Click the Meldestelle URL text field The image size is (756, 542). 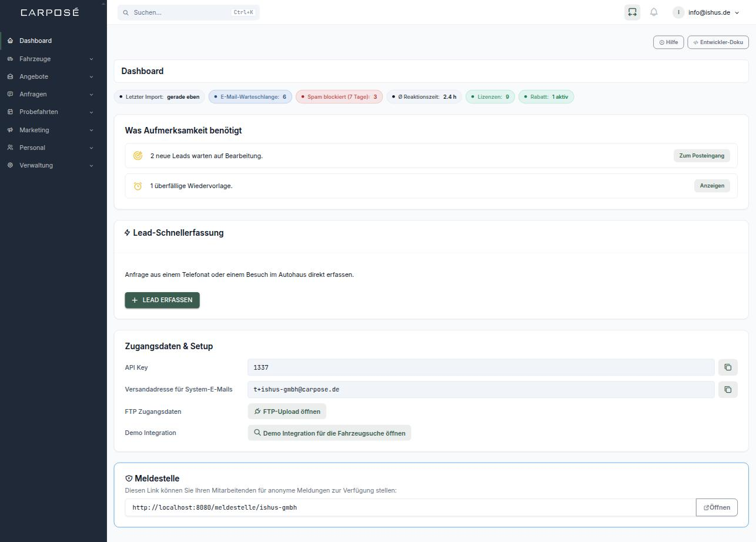[410, 507]
